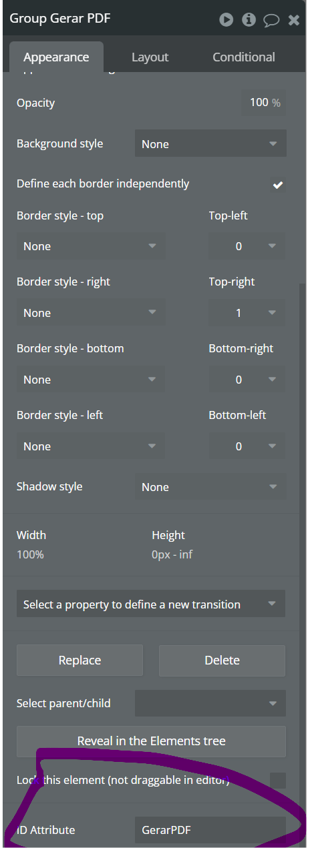
Task: Switch to the Layout tab
Action: pyautogui.click(x=150, y=57)
